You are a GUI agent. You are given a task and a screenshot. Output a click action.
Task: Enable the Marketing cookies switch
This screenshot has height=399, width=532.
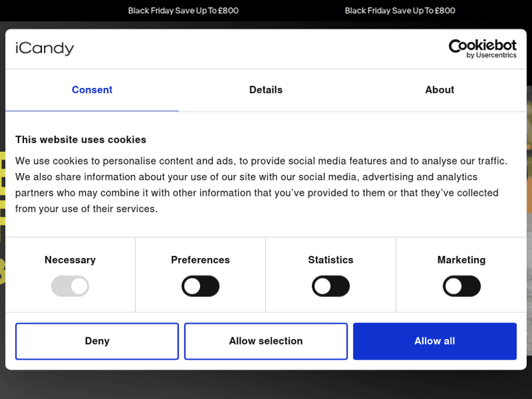coord(461,286)
